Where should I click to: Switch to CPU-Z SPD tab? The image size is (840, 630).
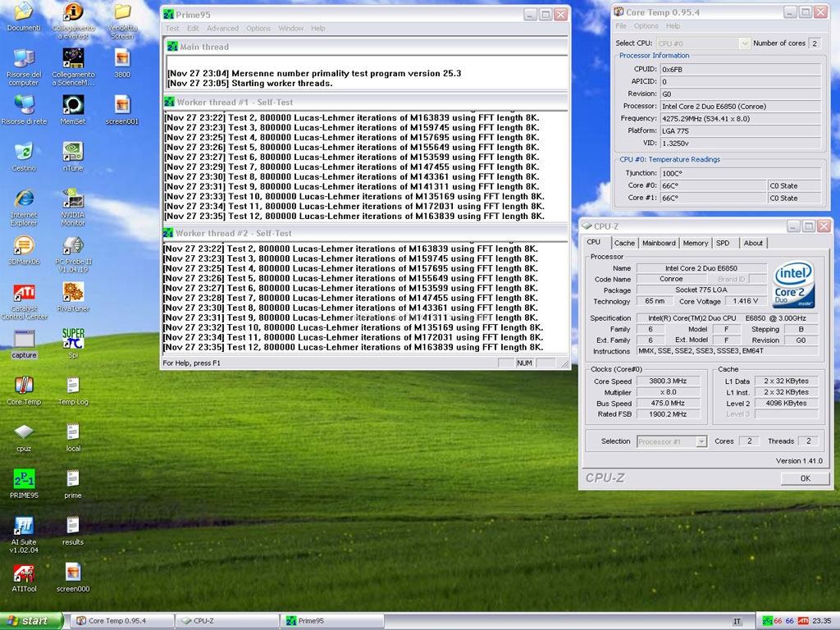tap(723, 243)
